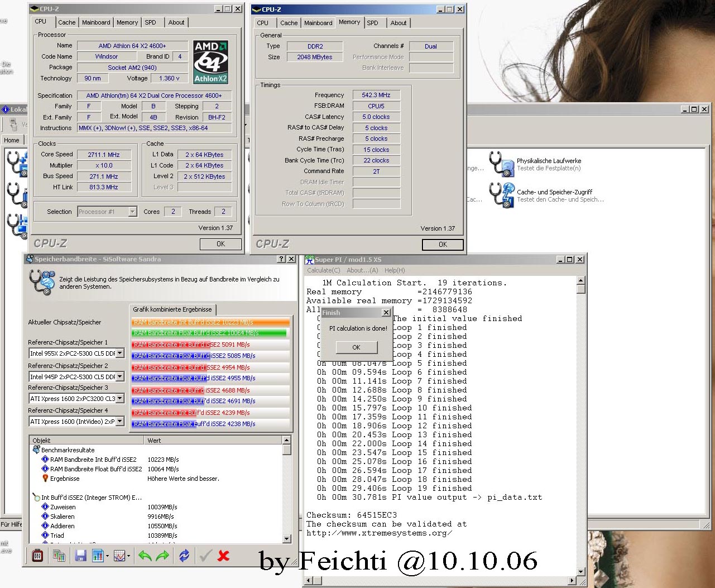Image resolution: width=715 pixels, height=588 pixels.
Task: Click the Benchmarkresultate tree icon
Action: pos(36,450)
